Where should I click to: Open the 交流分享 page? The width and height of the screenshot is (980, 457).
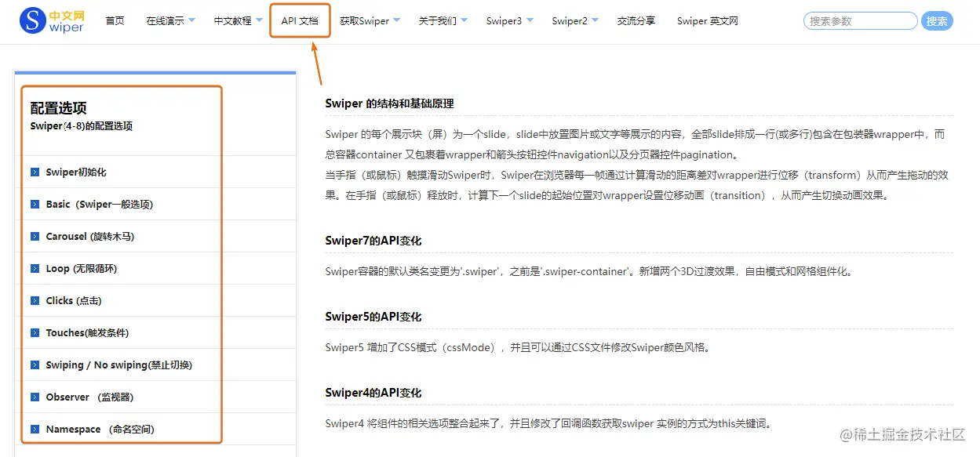[636, 21]
